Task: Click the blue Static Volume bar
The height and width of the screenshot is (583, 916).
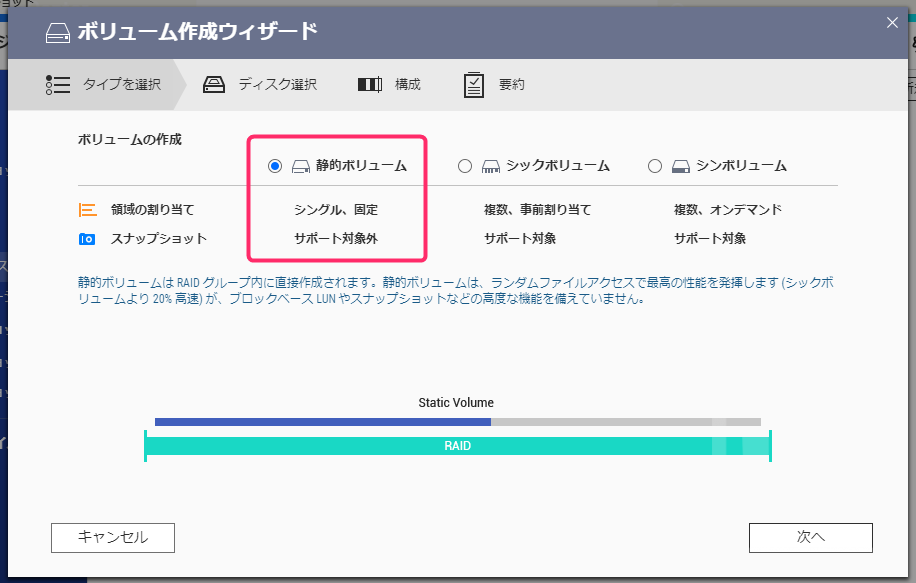Action: 322,422
